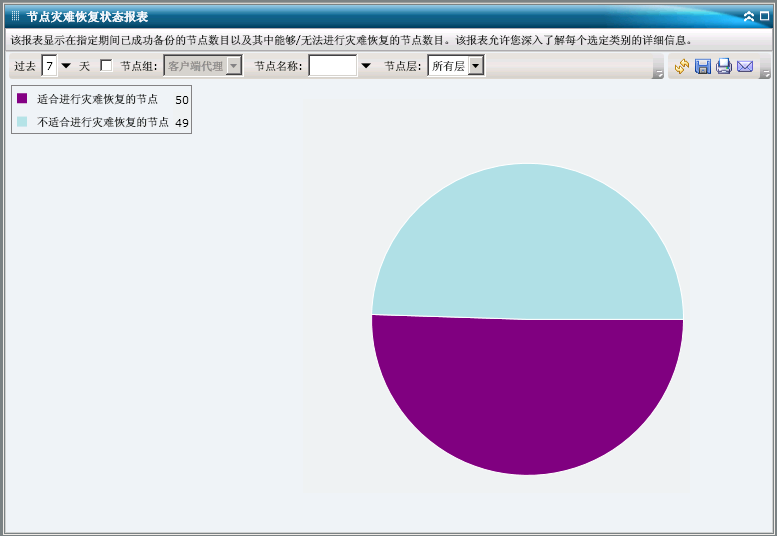Click the refresh report icon

click(x=682, y=66)
